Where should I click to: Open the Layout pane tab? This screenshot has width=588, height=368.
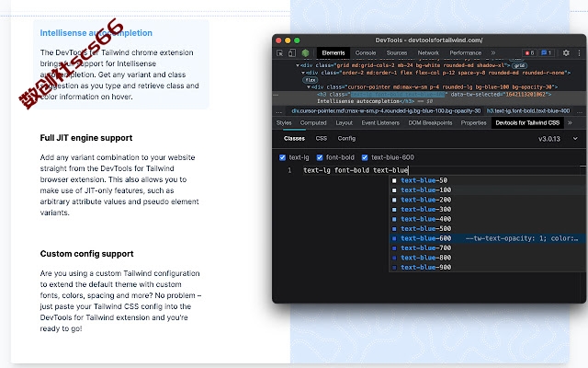pos(344,122)
